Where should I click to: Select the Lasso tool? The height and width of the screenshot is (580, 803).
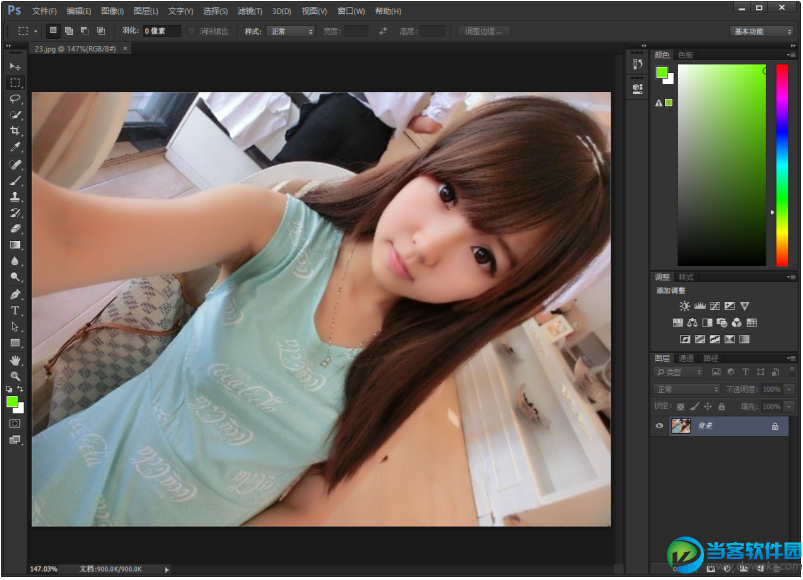[x=15, y=99]
